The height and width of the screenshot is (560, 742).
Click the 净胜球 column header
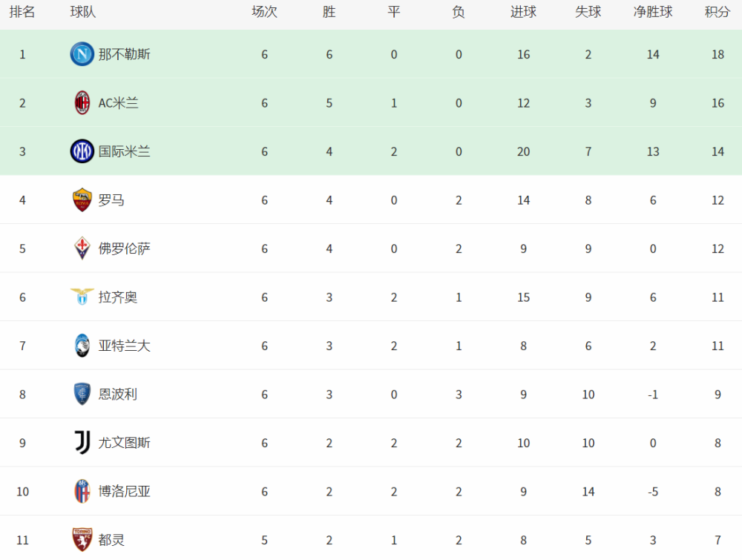pos(652,12)
